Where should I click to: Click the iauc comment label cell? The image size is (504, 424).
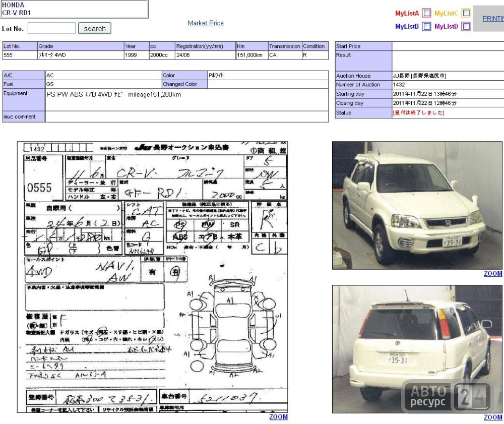24,116
